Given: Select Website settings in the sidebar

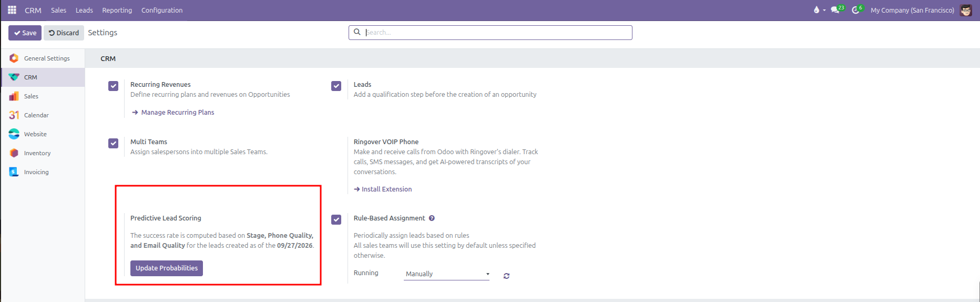Looking at the screenshot, I should tap(43, 134).
